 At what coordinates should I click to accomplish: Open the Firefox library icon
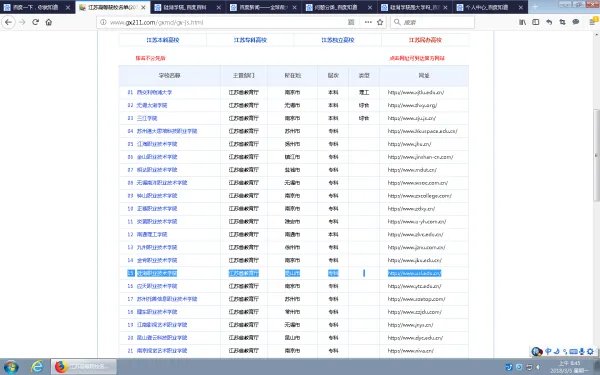[x=522, y=23]
